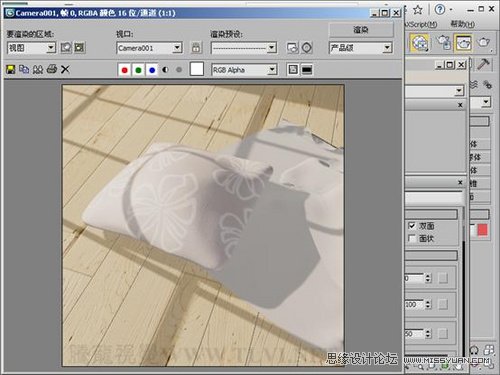
Task: Open Render Setup teapot icon in the main toolbar
Action: [x=444, y=42]
